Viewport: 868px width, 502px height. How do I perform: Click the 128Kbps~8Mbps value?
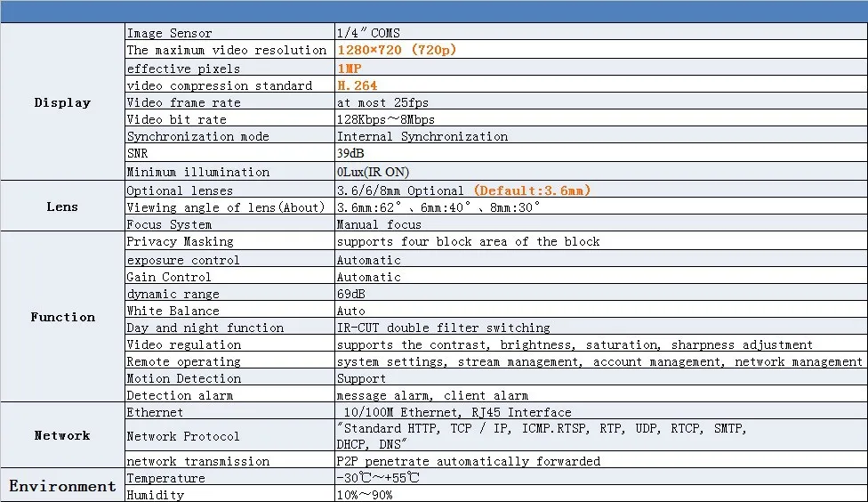click(386, 119)
